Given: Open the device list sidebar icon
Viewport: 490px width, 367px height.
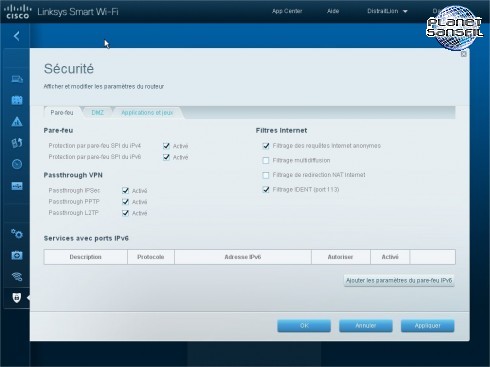Looking at the screenshot, I should [17, 79].
